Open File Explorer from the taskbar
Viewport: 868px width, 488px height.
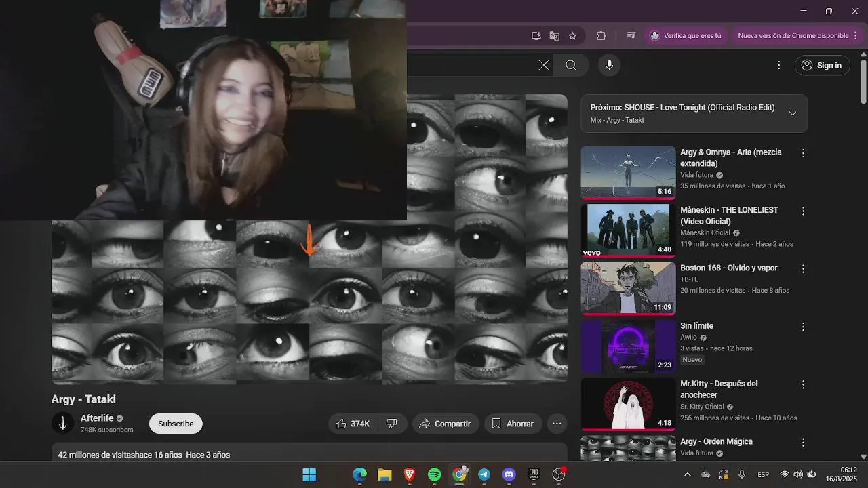point(384,474)
